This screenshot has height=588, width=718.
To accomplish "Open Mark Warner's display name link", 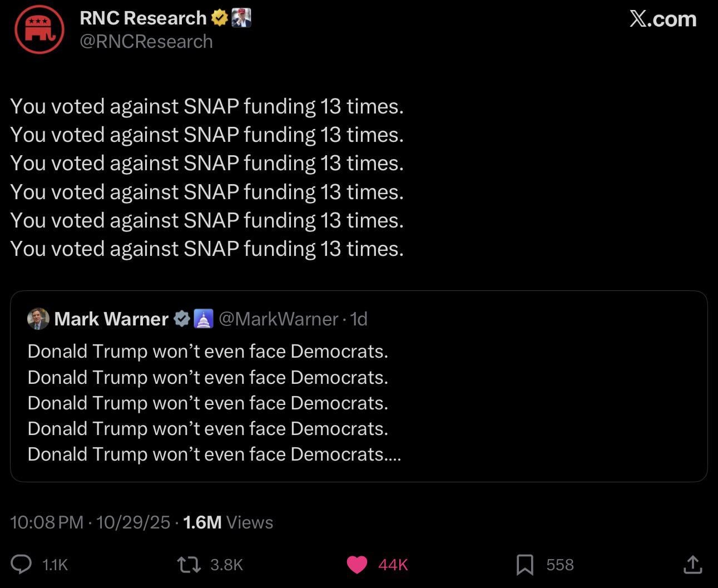I will coord(111,319).
